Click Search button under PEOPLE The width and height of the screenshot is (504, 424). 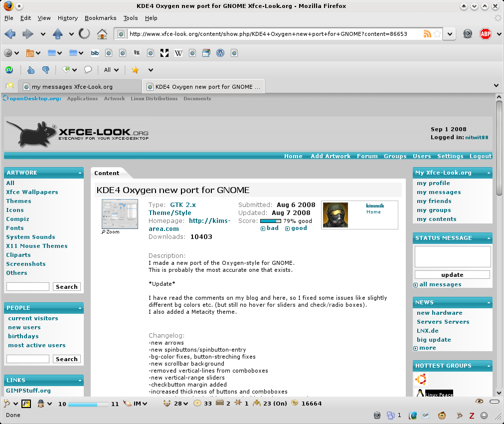tap(66, 359)
